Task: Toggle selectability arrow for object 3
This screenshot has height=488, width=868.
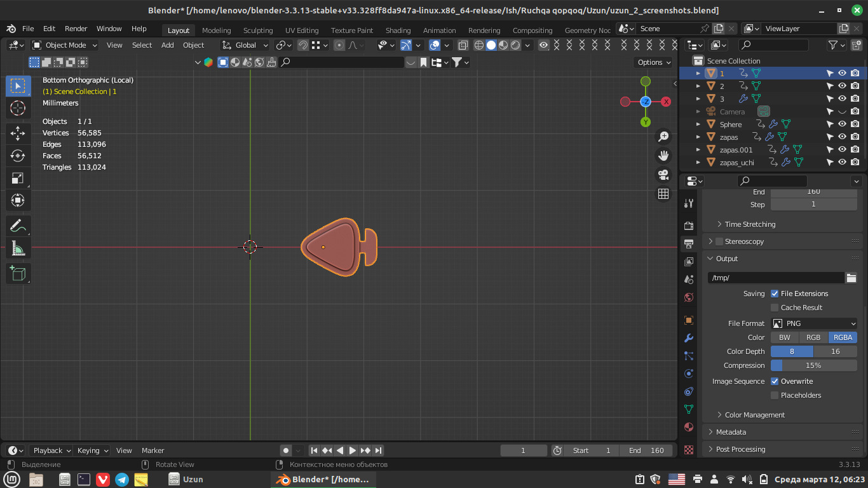Action: point(830,98)
